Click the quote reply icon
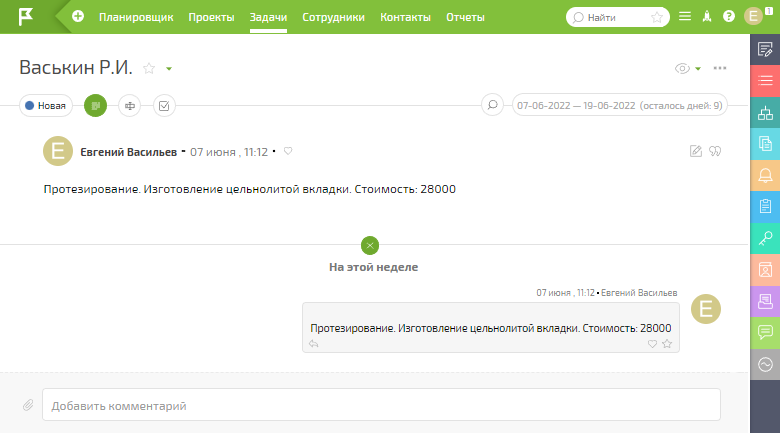The width and height of the screenshot is (780, 433). [715, 151]
